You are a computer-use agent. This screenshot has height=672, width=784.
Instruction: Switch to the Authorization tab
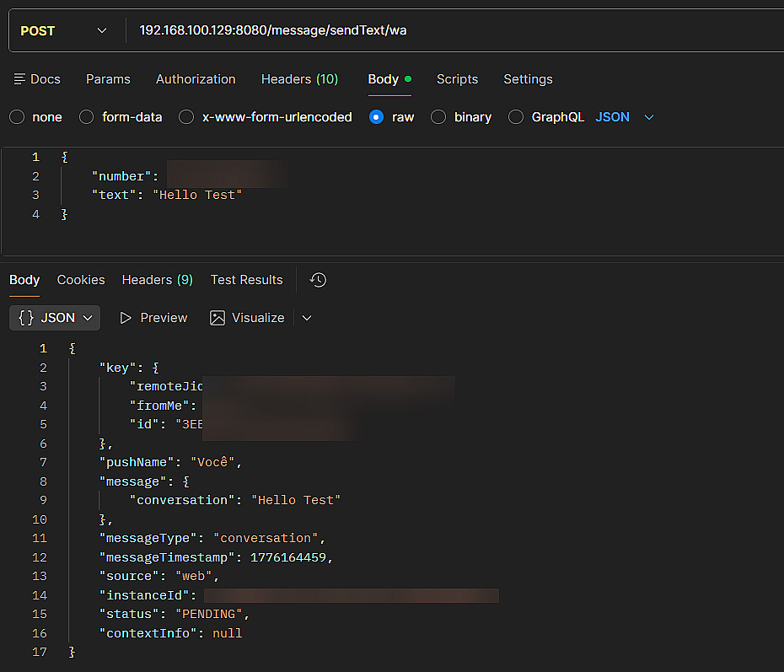point(196,79)
